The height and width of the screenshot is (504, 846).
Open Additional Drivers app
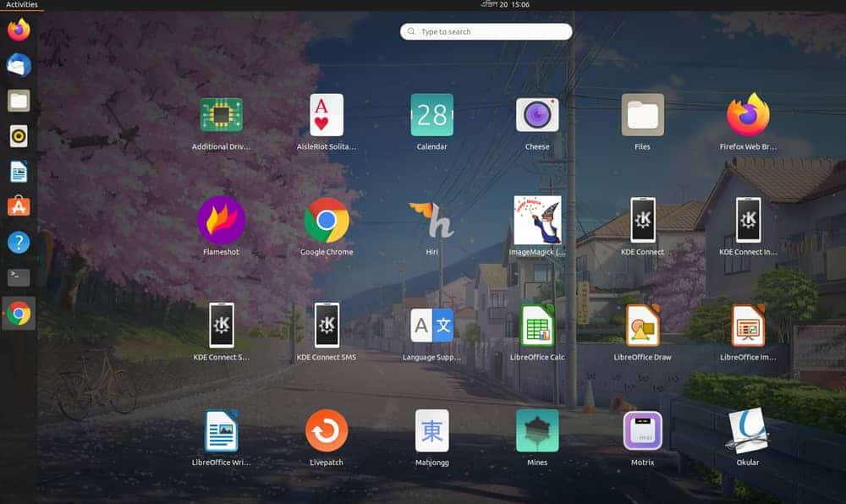[x=221, y=115]
